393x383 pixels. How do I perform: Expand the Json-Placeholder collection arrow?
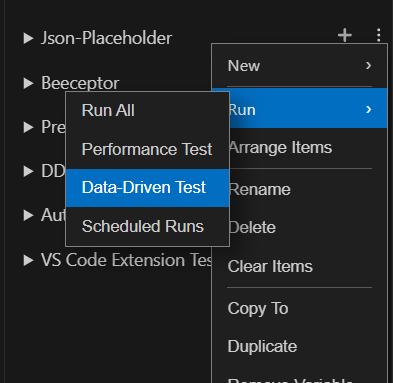(x=28, y=38)
